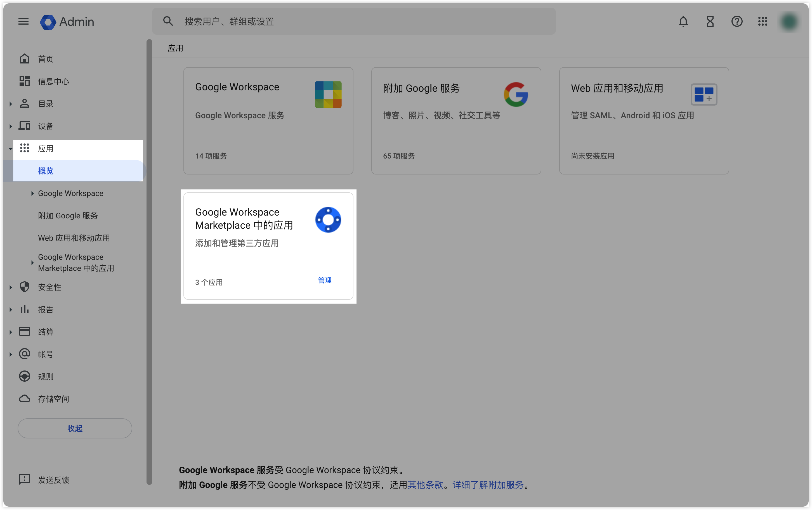Select the 规则 rules icon

(25, 376)
